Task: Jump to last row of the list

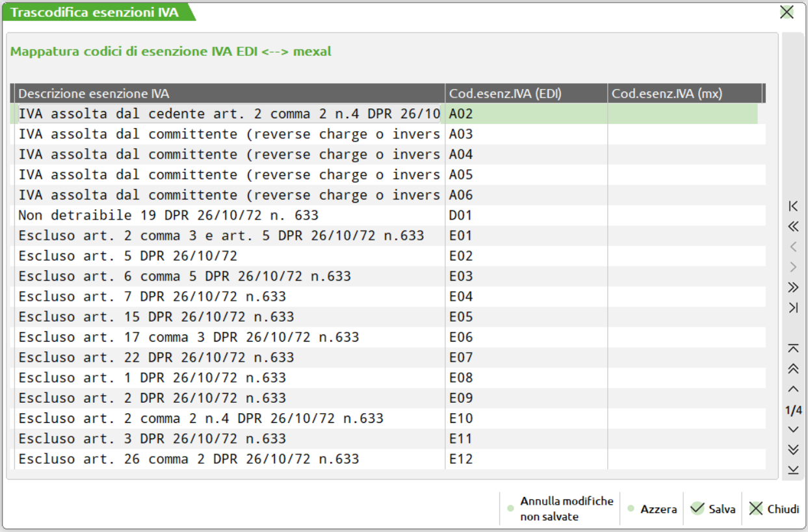Action: [792, 470]
